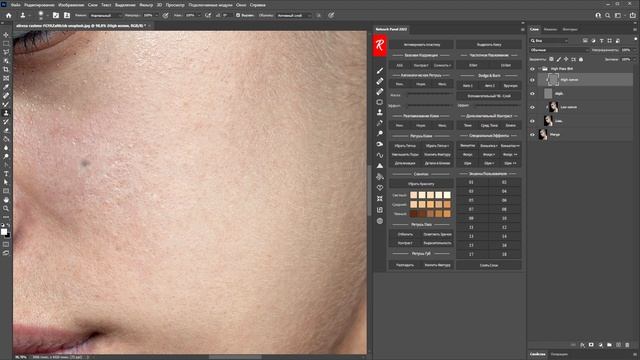Open the 3D menu
This screenshot has height=360, width=640.
[159, 5]
